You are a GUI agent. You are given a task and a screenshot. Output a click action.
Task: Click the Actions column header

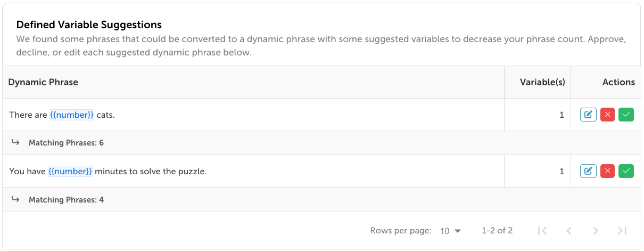point(618,82)
